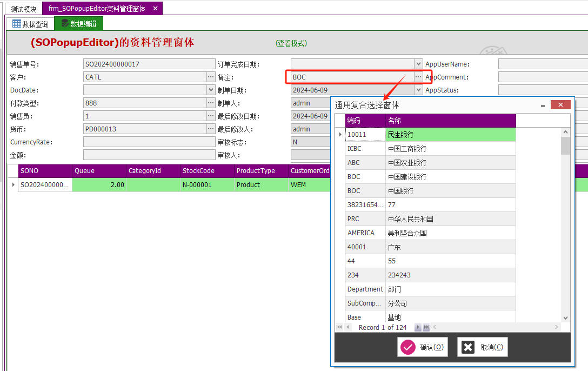
Task: Select the 中国农业银行 row
Action: point(431,163)
